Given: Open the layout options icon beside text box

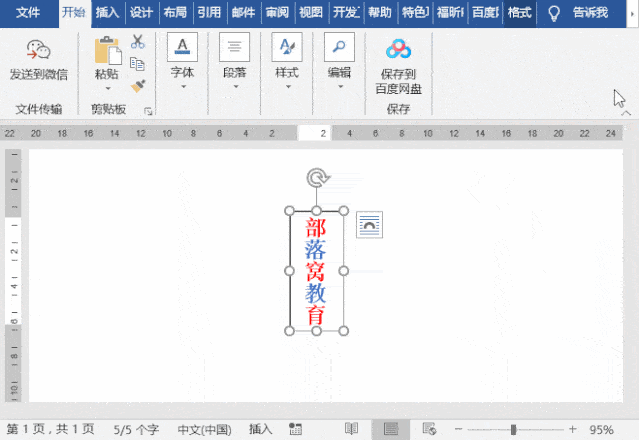Looking at the screenshot, I should (369, 224).
